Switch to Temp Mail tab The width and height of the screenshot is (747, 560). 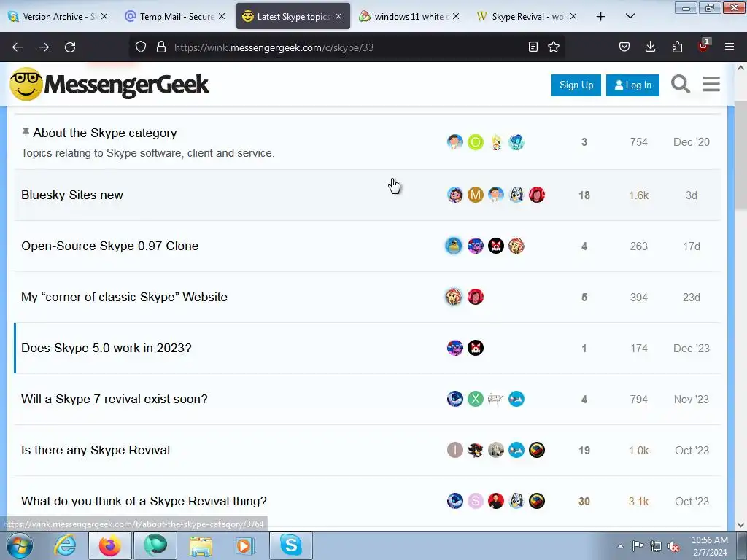click(x=175, y=17)
